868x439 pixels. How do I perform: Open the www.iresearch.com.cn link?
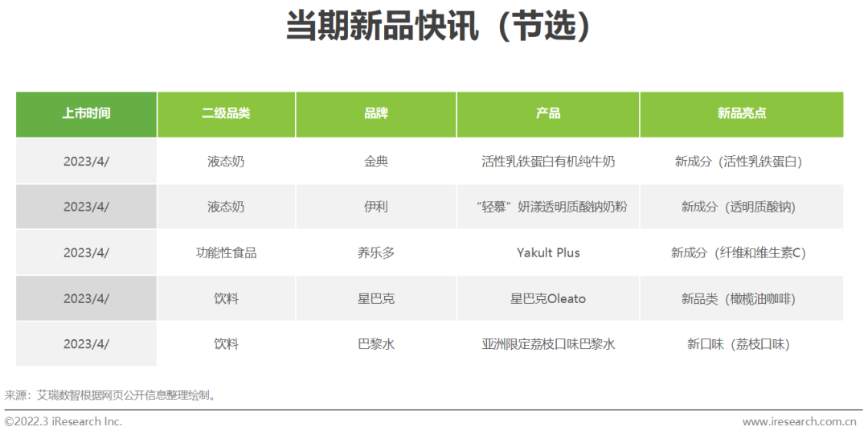800,422
